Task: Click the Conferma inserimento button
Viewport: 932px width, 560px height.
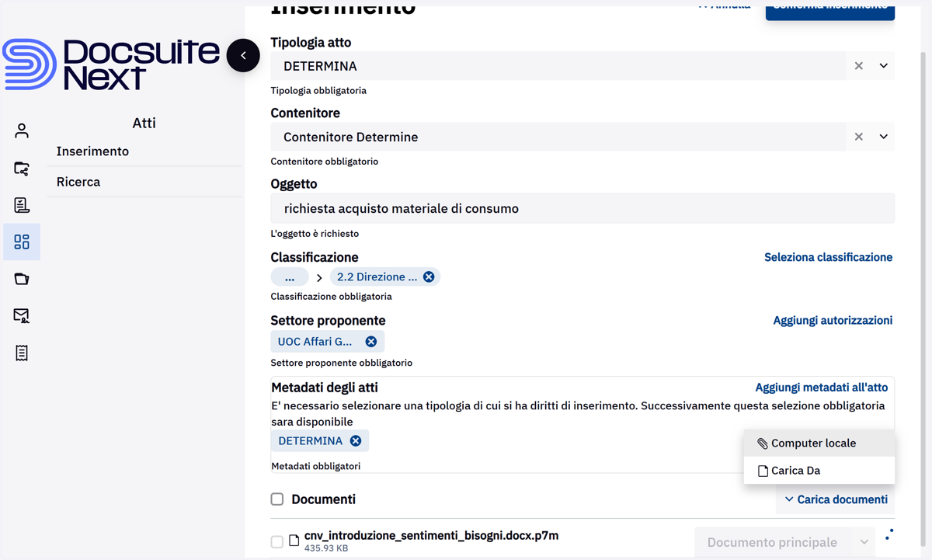Action: click(830, 10)
